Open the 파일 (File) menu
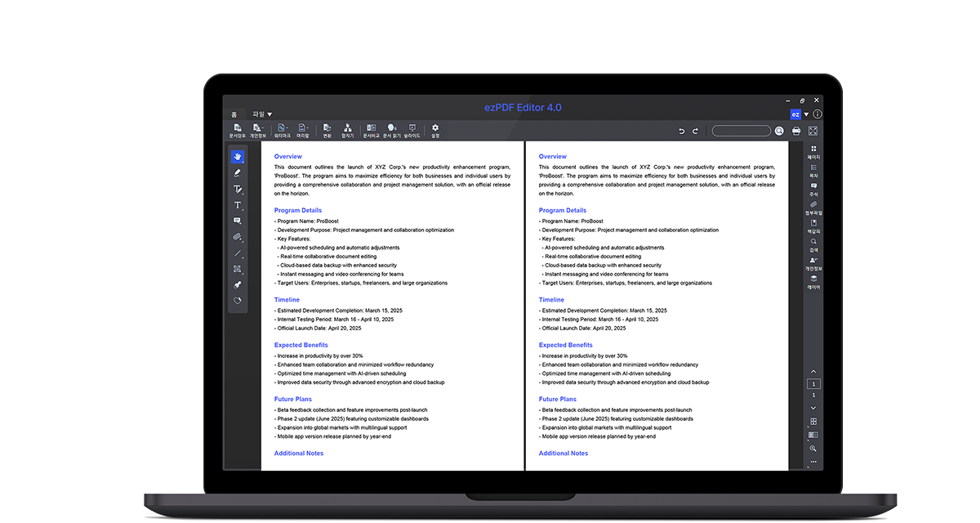 click(x=262, y=114)
